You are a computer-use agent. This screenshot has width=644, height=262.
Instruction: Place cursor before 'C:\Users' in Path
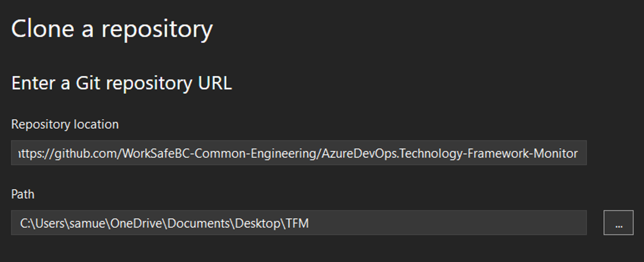tap(20, 222)
